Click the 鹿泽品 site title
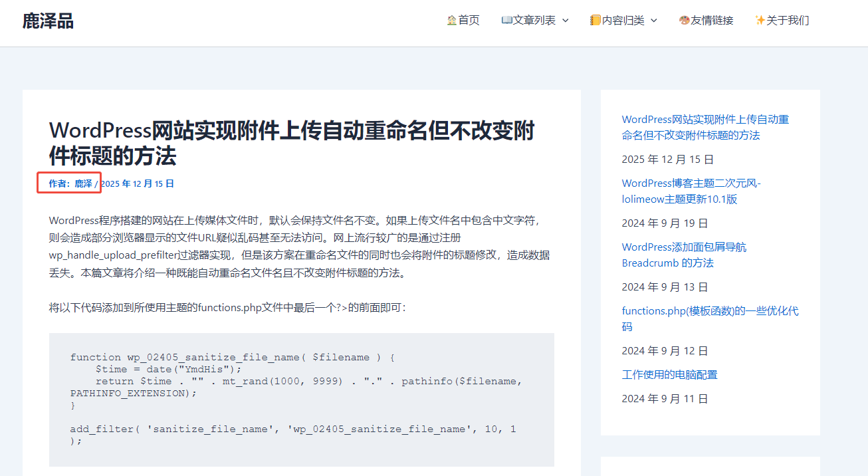 click(x=48, y=21)
